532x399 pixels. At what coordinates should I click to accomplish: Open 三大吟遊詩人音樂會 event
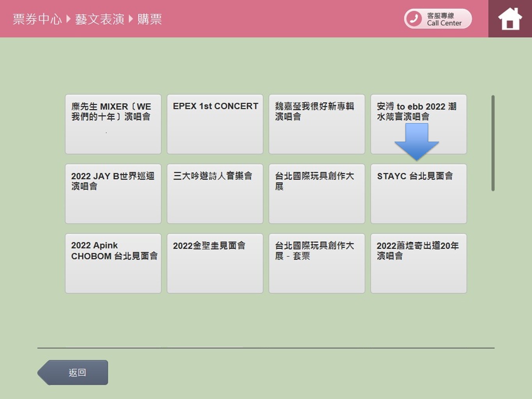click(x=215, y=194)
